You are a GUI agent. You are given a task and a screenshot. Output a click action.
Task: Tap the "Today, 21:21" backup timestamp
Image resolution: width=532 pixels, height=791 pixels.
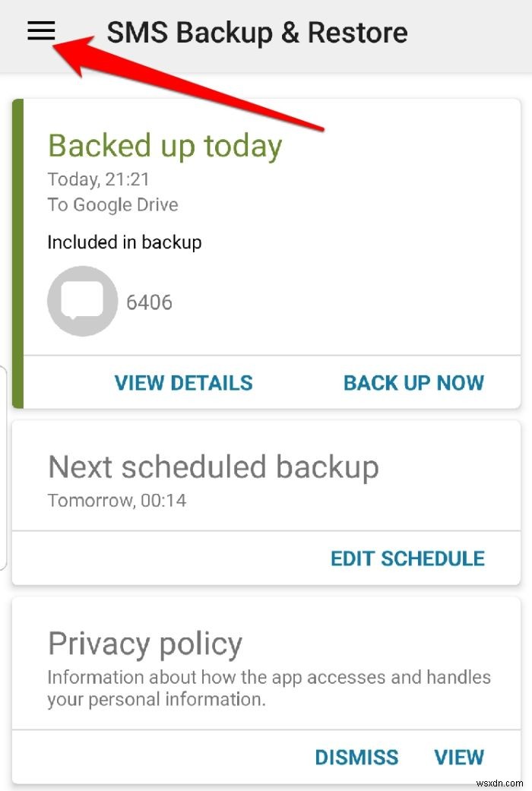[99, 179]
